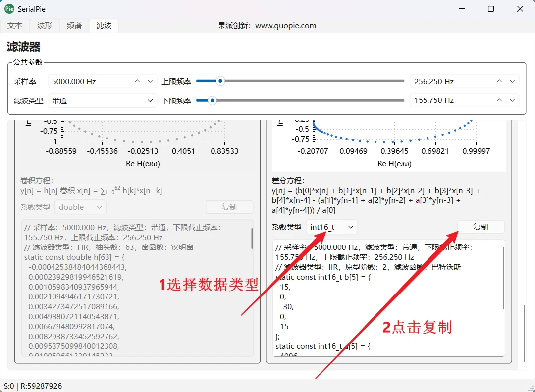The width and height of the screenshot is (535, 392).
Task: Increase 256.250 Hz upper frequency value
Action: (x=499, y=81)
